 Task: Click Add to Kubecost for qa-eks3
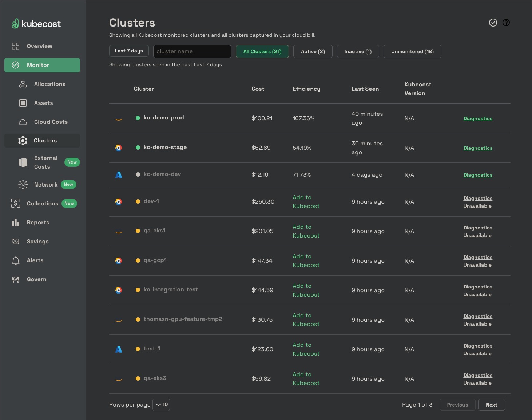click(306, 379)
